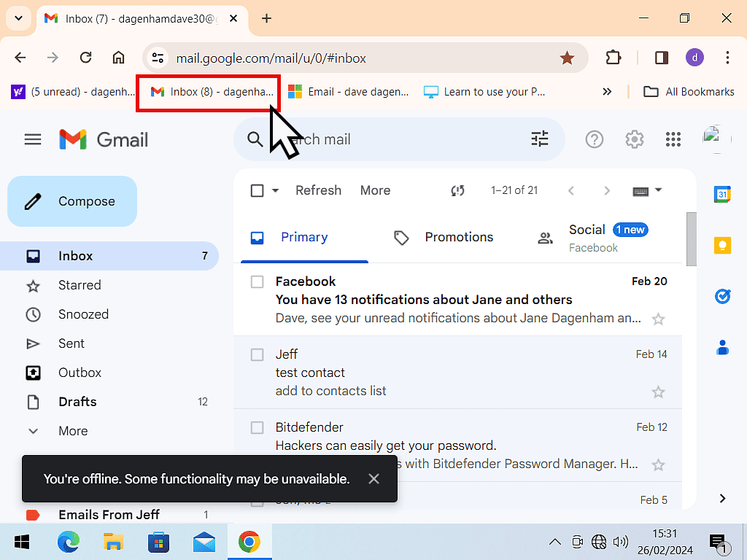Toggle the main menu hamburger icon

[x=33, y=139]
